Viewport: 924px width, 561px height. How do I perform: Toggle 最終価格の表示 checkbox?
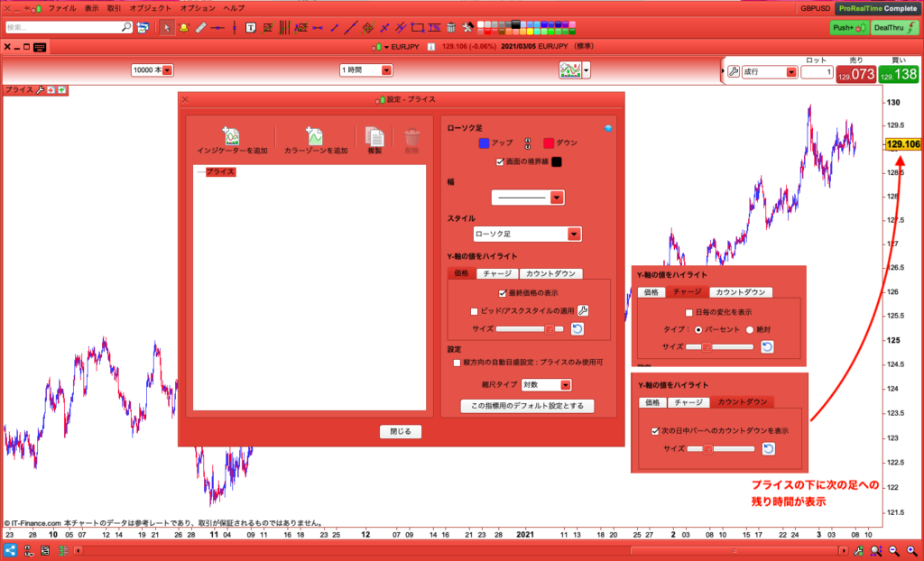pyautogui.click(x=503, y=293)
